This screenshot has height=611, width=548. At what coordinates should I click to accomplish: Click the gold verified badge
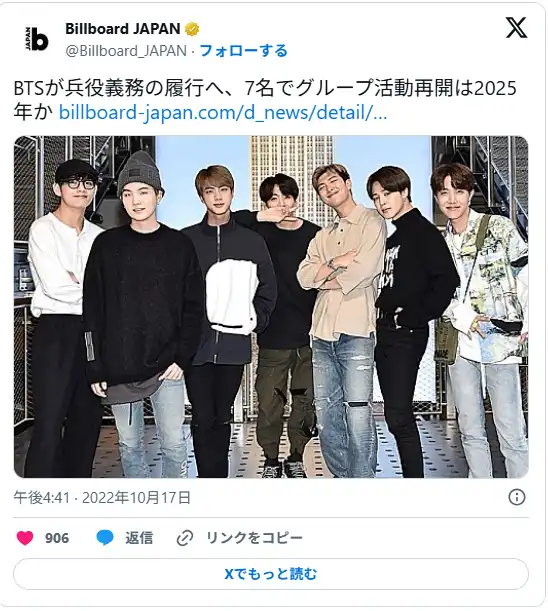pyautogui.click(x=192, y=29)
